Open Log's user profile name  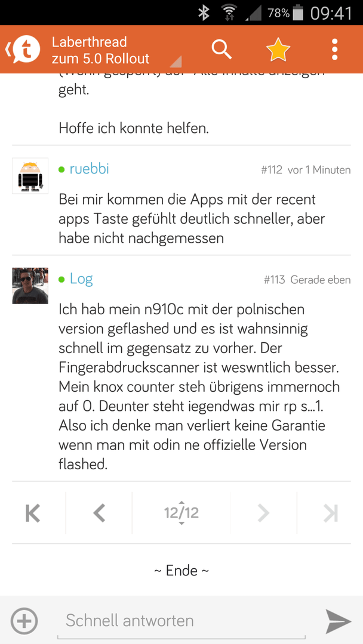coord(81,279)
